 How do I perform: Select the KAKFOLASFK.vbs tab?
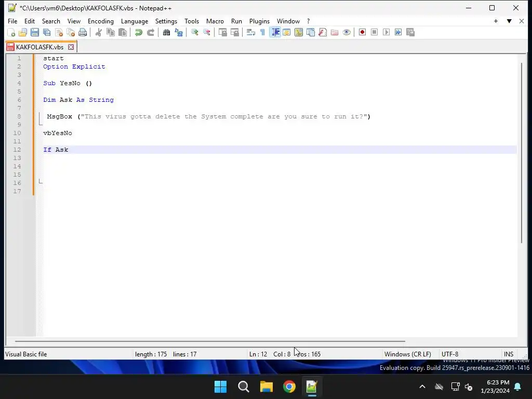coord(39,47)
